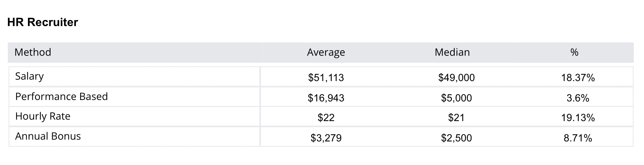The height and width of the screenshot is (165, 644).
Task: Click the 8.71% annual bonus percentage
Action: click(x=578, y=138)
